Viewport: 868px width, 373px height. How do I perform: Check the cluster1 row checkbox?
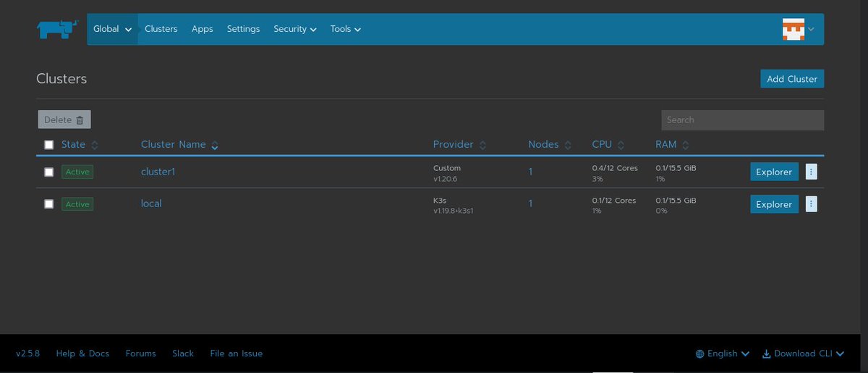click(48, 172)
